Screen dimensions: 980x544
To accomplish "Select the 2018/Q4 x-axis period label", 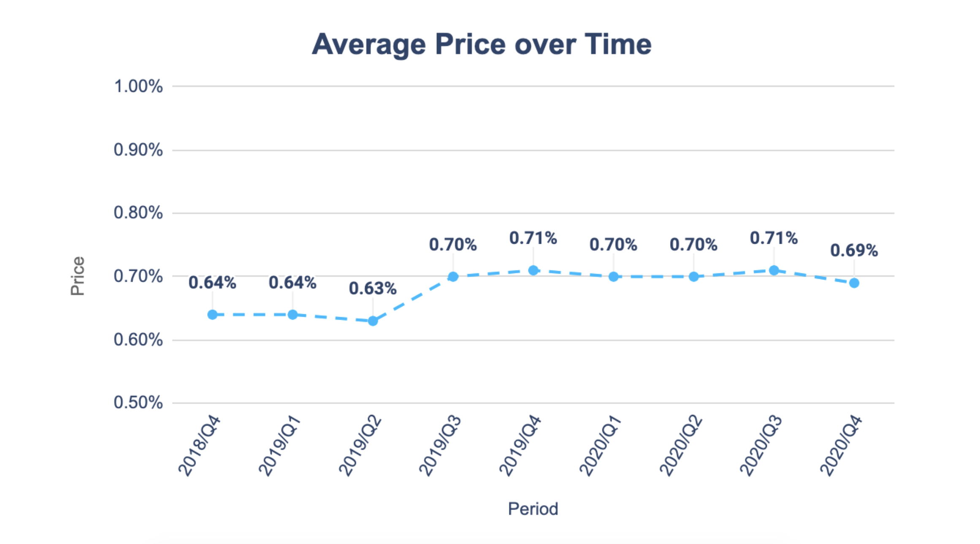I will pos(199,446).
